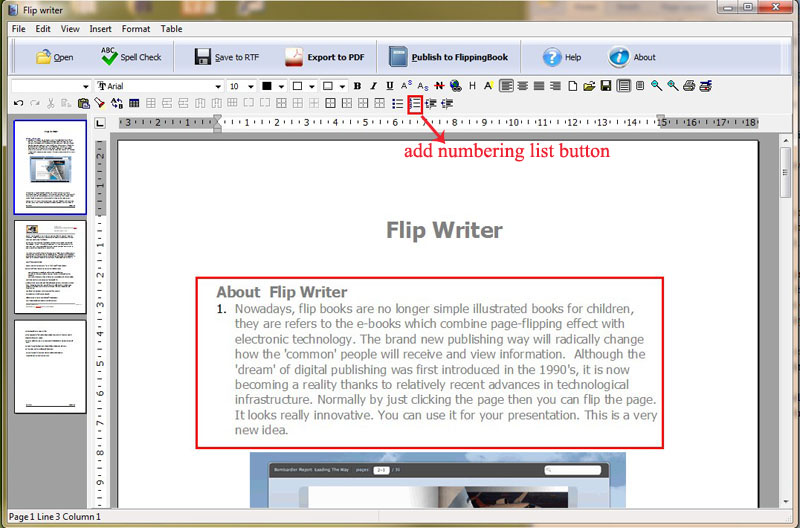Open Help

(x=562, y=57)
